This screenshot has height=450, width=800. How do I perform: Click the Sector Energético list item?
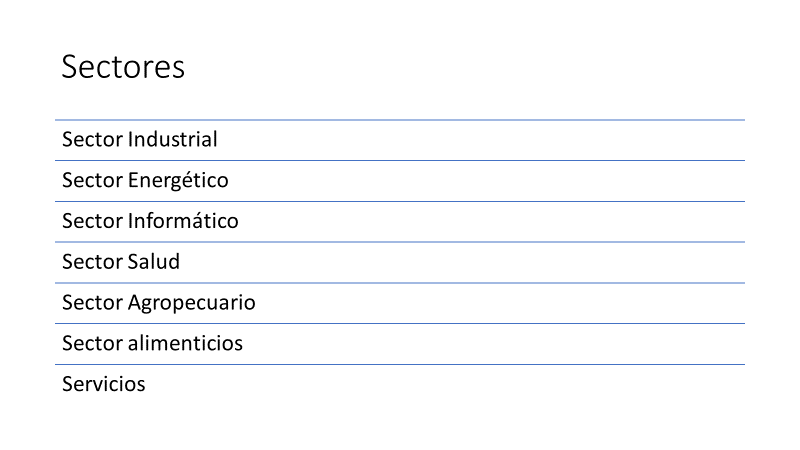point(145,181)
